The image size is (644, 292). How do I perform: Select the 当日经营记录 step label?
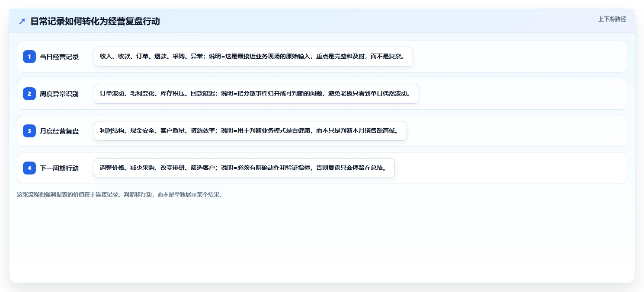click(59, 57)
